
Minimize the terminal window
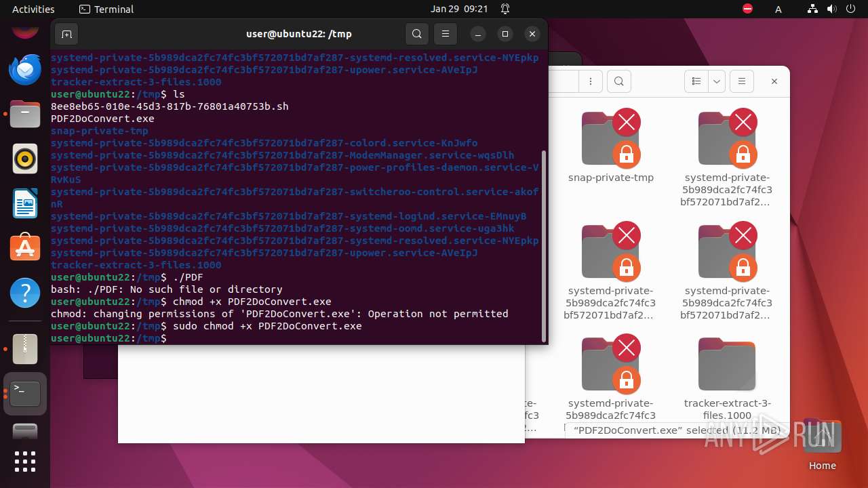click(x=478, y=34)
